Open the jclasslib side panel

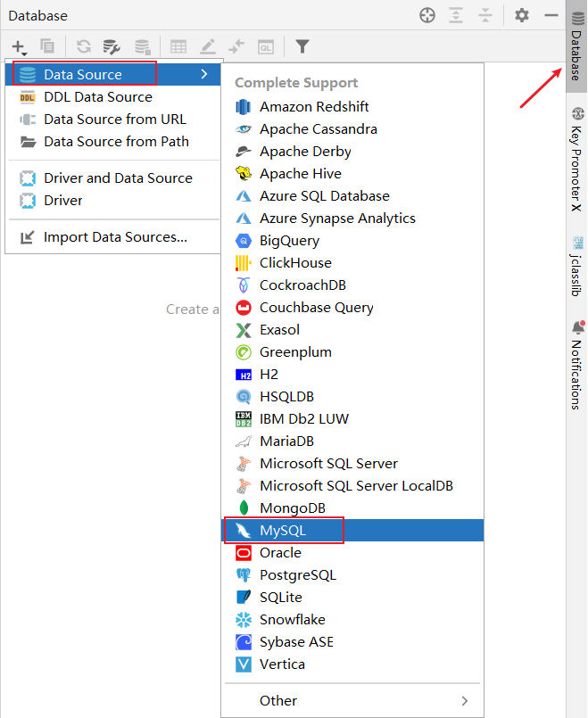pyautogui.click(x=576, y=258)
